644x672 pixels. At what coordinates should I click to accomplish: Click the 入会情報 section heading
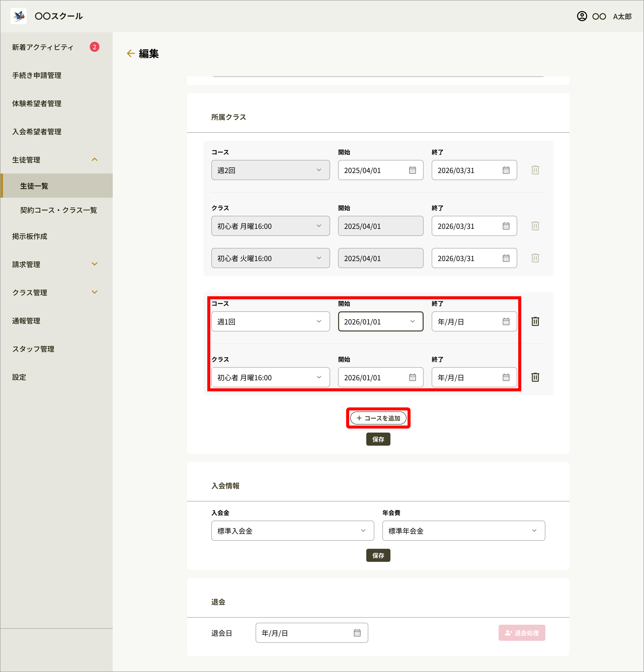tap(225, 486)
